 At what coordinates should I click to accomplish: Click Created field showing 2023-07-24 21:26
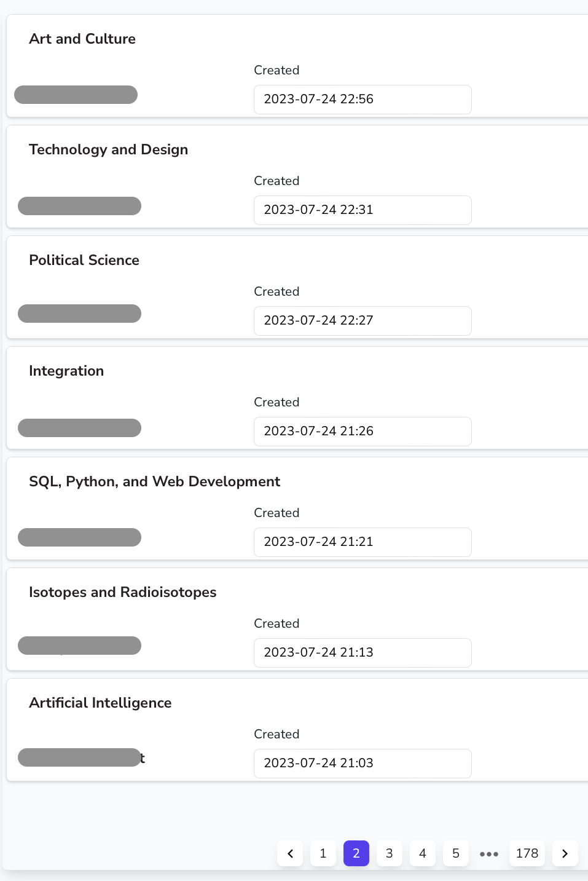[363, 432]
